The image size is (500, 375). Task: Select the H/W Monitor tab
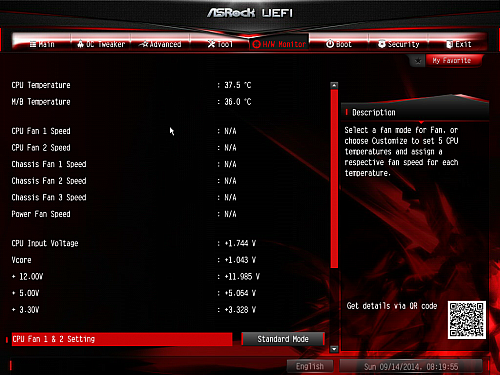click(279, 44)
